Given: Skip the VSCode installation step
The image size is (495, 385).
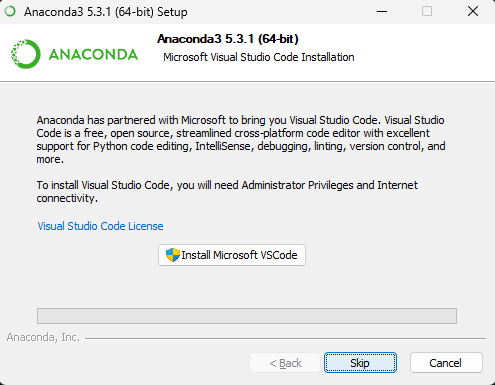Looking at the screenshot, I should [360, 363].
